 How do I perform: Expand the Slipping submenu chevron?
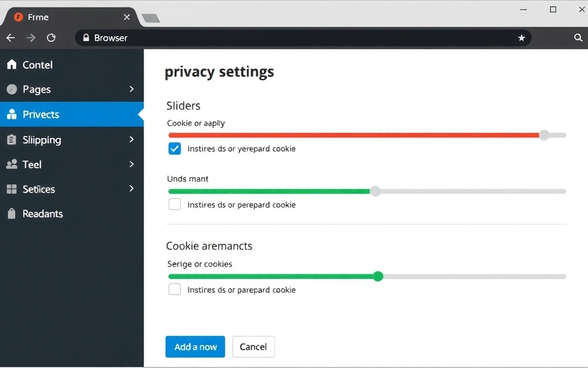(x=131, y=140)
